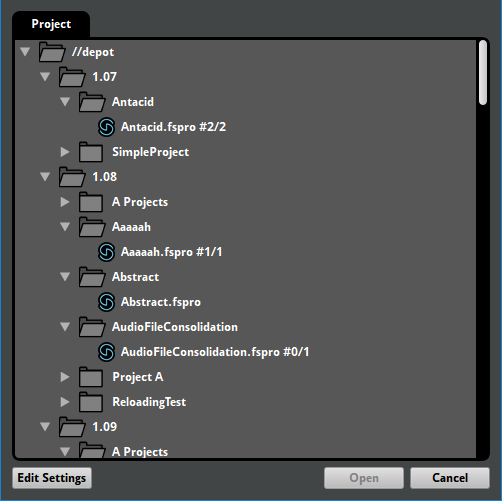Click the AudioFileConsolidation.fspro project icon
Screen dimensions: 502x501
[107, 352]
